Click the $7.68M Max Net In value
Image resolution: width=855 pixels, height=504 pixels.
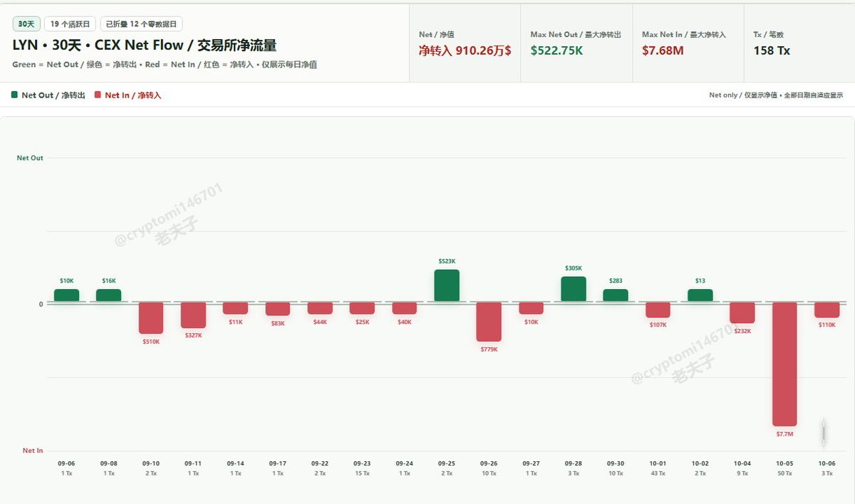point(663,51)
